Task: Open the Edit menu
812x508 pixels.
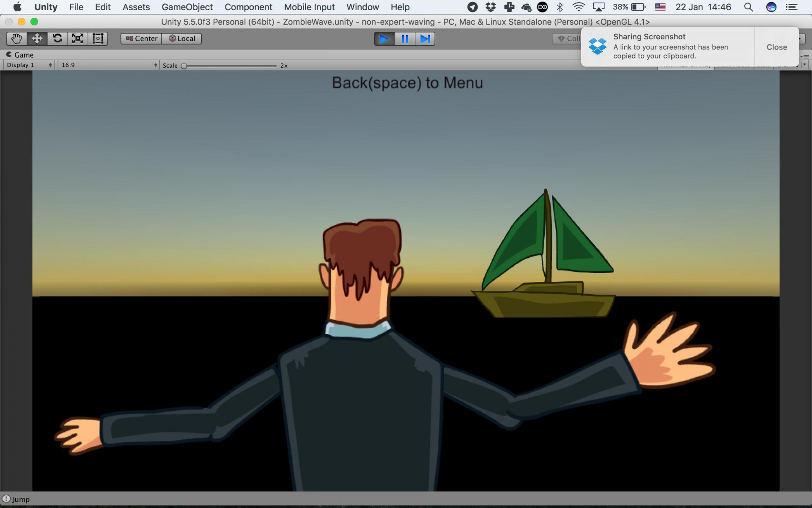Action: point(103,7)
